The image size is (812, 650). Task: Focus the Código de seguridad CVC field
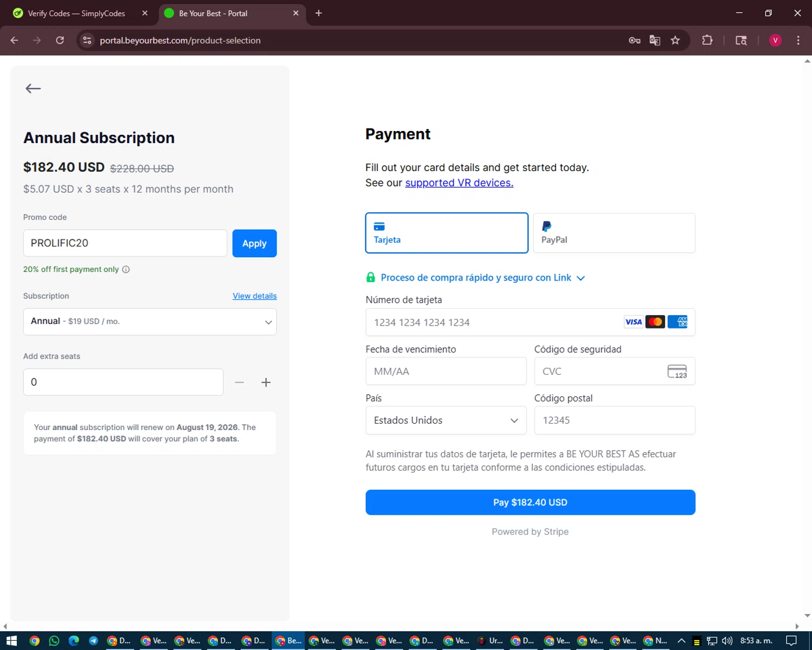[x=614, y=371]
